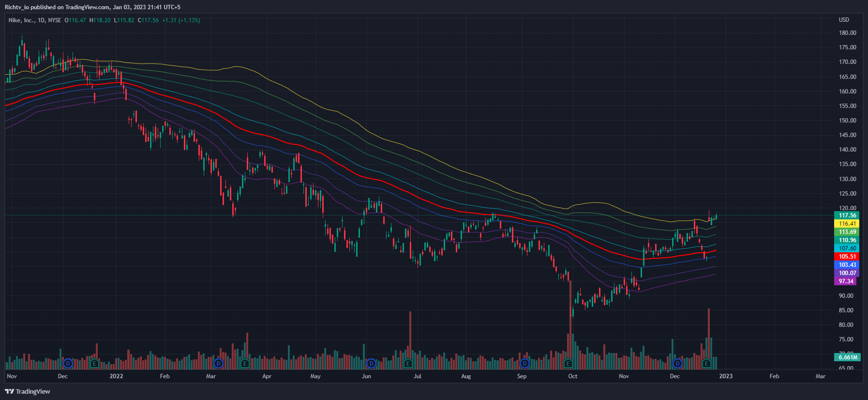
Task: Click the red 105.51 moving average label
Action: click(847, 257)
